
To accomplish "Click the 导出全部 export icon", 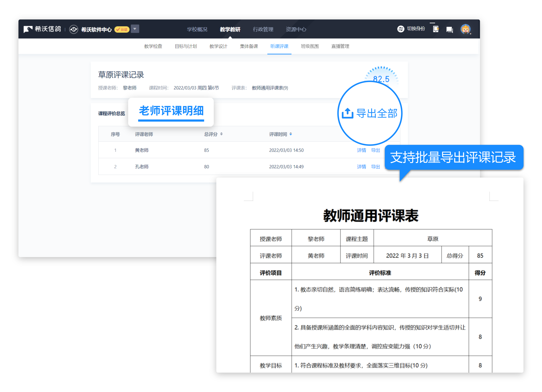I will click(x=347, y=113).
